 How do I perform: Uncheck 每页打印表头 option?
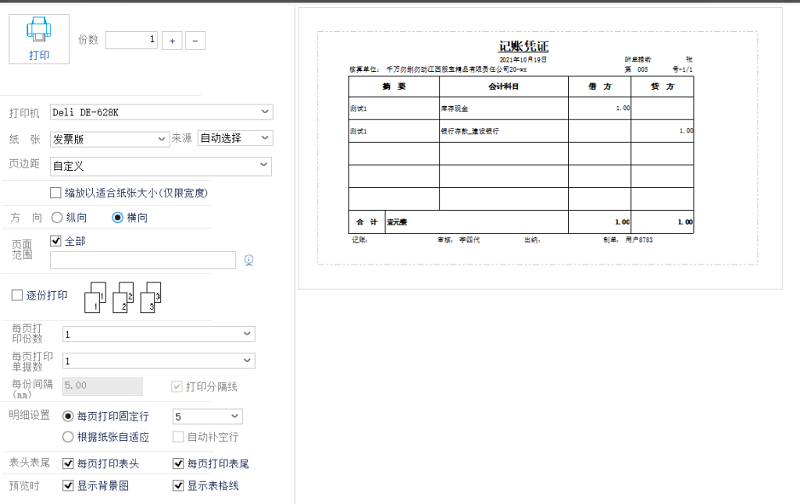[x=68, y=464]
